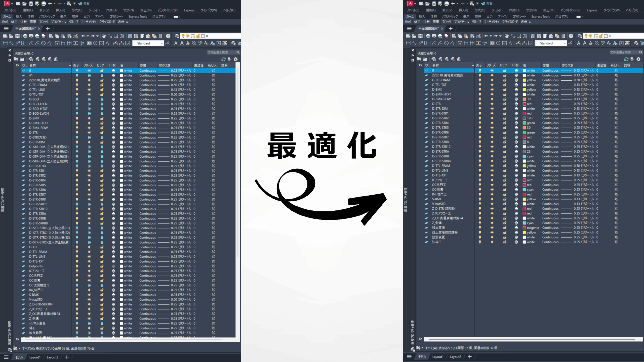The image size is (644, 362).
Task: Click Delete Layer icon in left panel
Action: pyautogui.click(x=50, y=59)
